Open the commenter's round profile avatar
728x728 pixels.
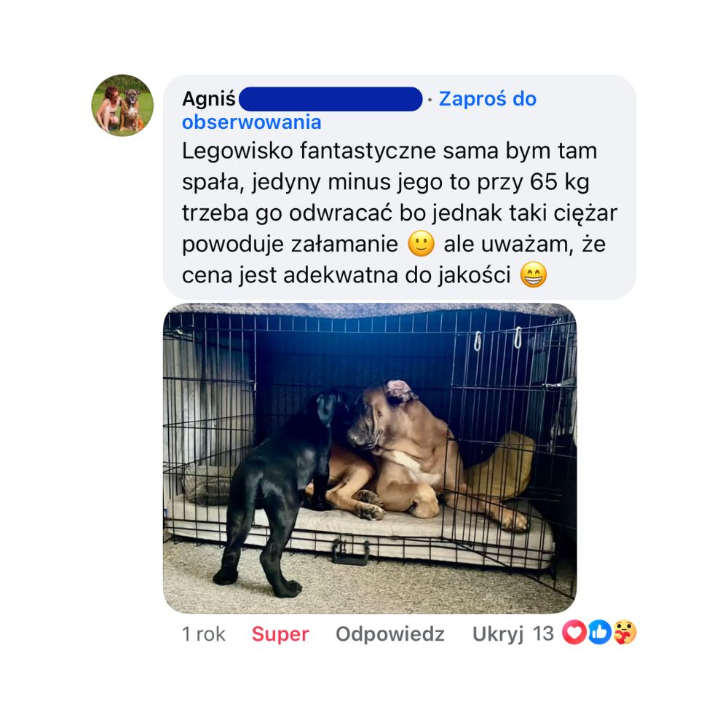[122, 106]
